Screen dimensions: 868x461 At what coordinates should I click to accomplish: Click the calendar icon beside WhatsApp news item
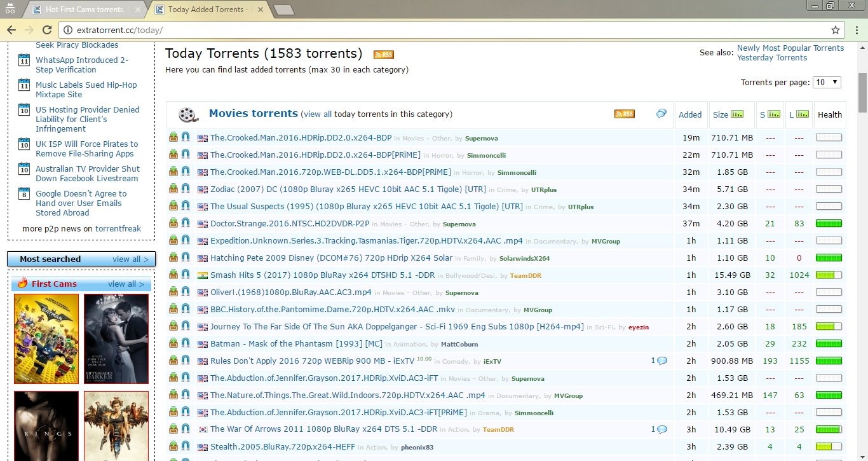pos(24,60)
